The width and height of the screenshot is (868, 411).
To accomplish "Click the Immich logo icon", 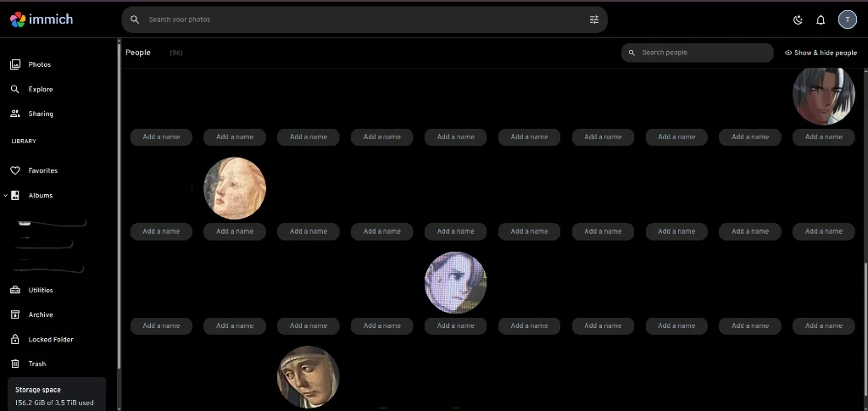I will 18,19.
